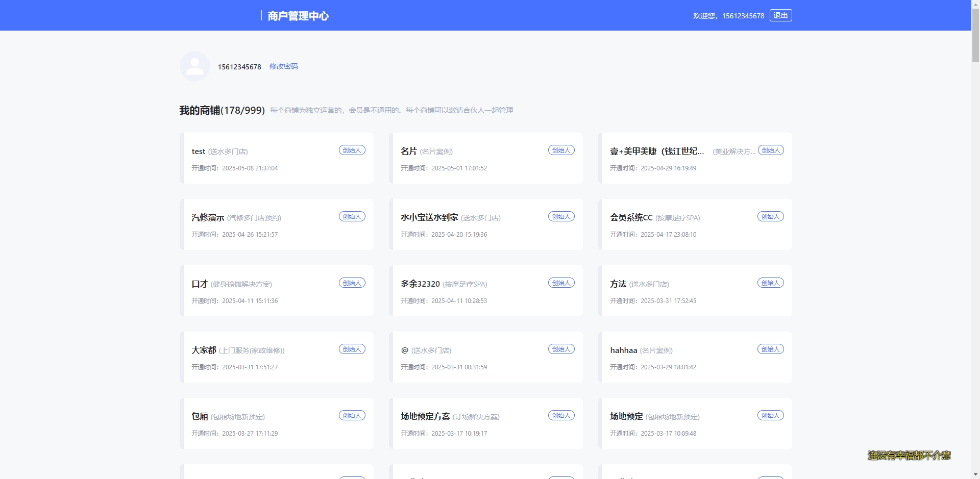Open the hahhaa shop card

point(697,357)
